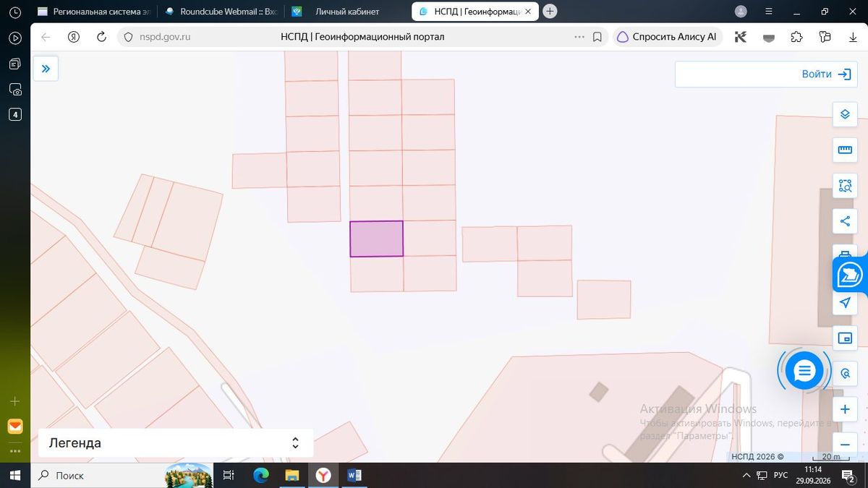Zoom in on the map
The width and height of the screenshot is (868, 488).
click(x=845, y=409)
